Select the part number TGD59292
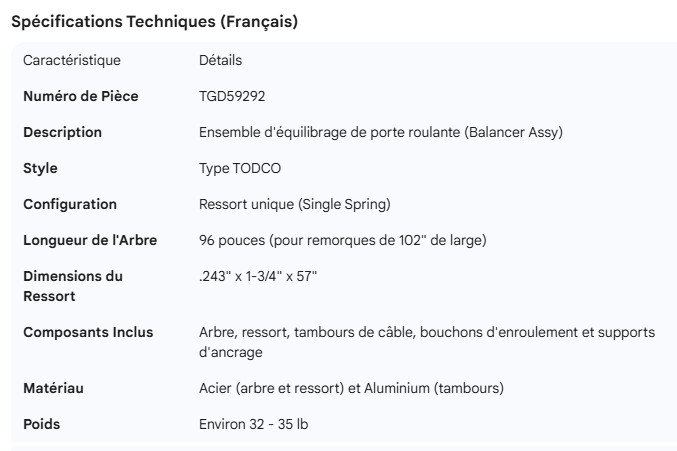 [x=232, y=96]
